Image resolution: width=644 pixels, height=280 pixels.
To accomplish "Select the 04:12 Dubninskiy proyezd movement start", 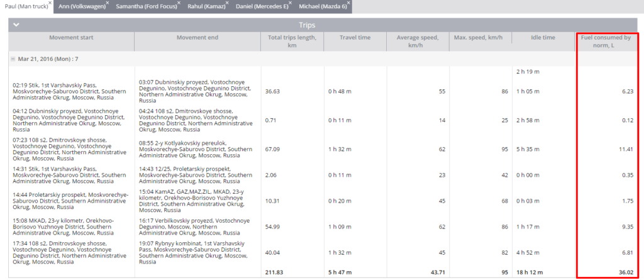I will (x=69, y=120).
